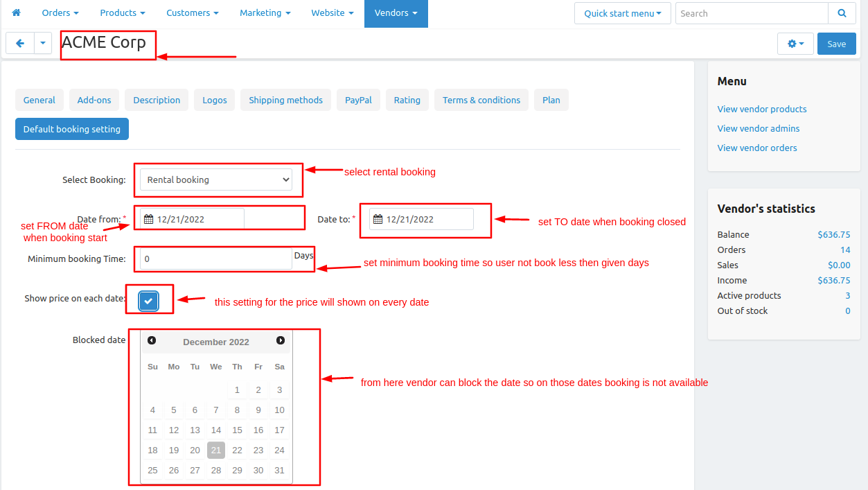
Task: Open View vendor products link
Action: [x=761, y=109]
